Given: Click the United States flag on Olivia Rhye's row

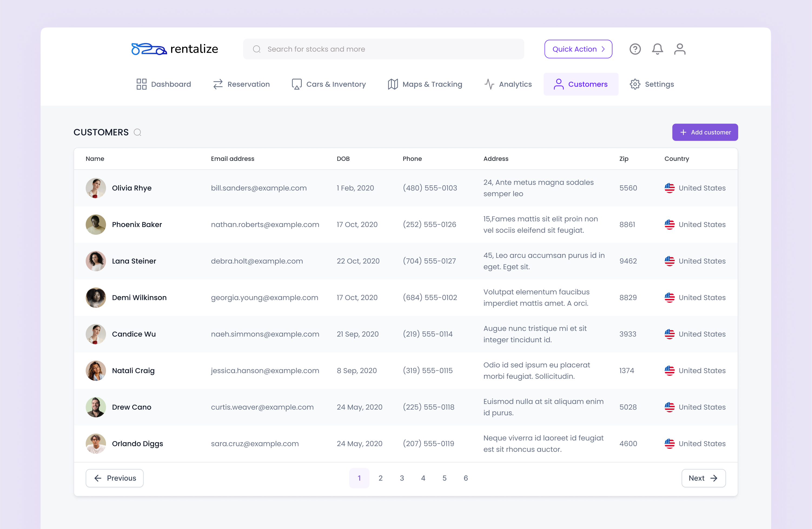Looking at the screenshot, I should [670, 188].
